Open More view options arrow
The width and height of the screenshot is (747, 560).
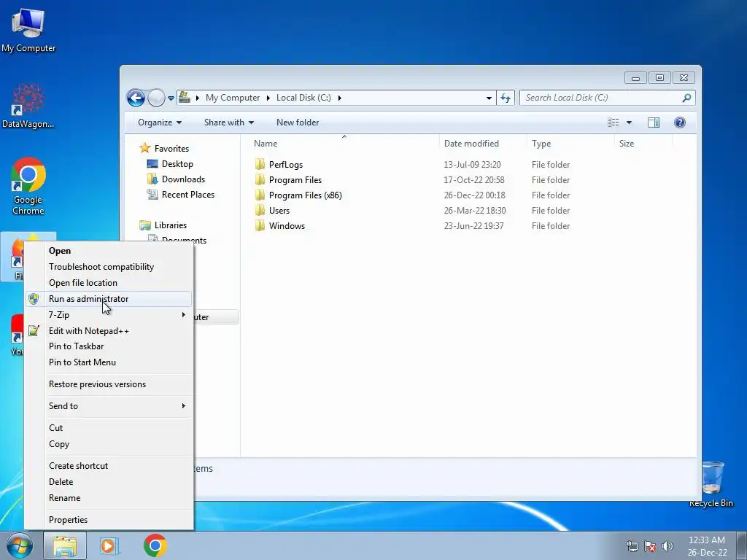[x=629, y=122]
